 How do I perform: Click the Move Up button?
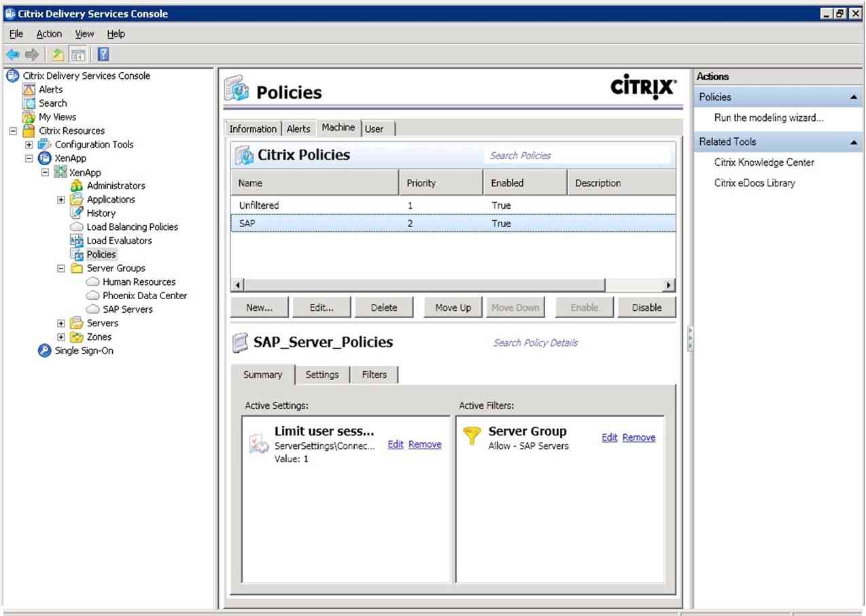[x=452, y=307]
